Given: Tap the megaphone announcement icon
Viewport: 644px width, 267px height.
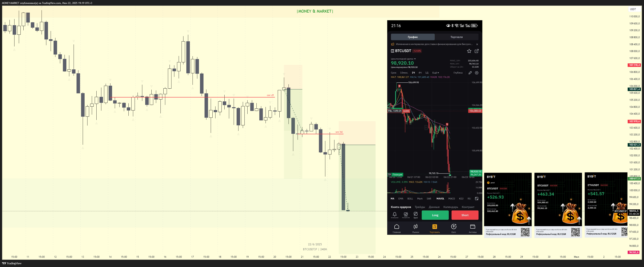Looking at the screenshot, I should pyautogui.click(x=393, y=44).
